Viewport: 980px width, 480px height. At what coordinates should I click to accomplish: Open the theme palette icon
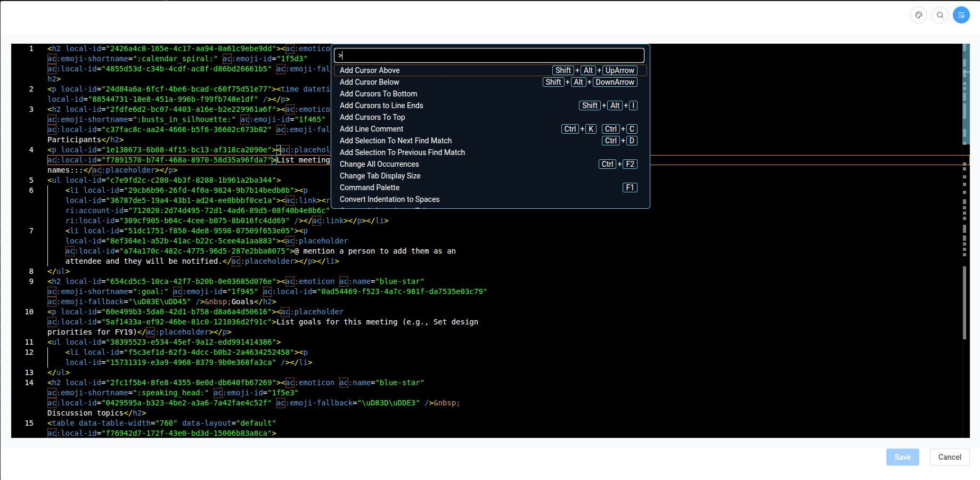pyautogui.click(x=918, y=15)
